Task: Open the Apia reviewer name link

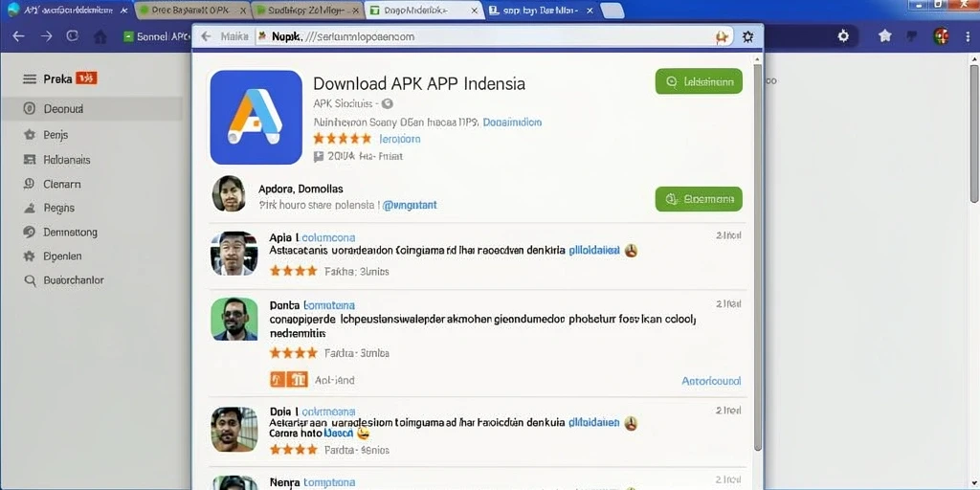Action: [x=328, y=237]
